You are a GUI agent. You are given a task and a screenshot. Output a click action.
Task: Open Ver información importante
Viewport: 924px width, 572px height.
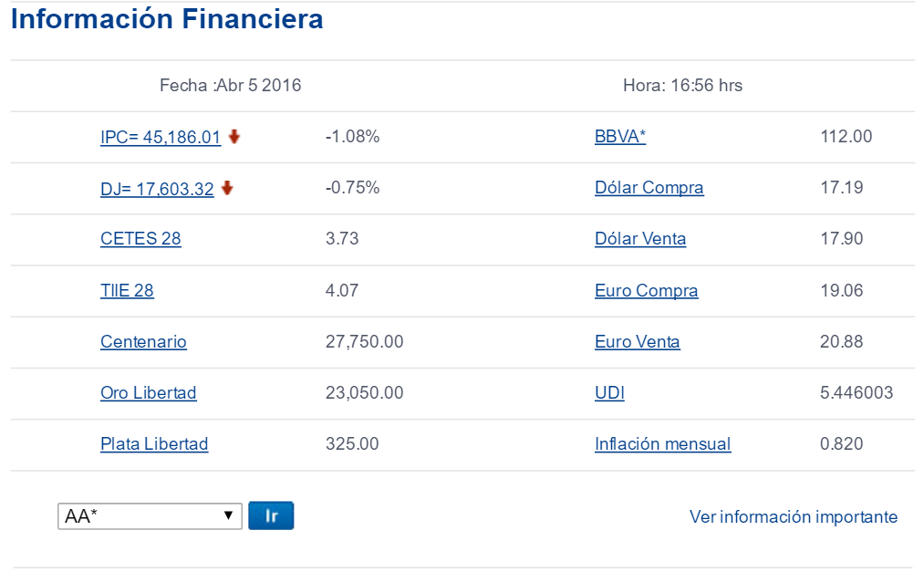[793, 516]
